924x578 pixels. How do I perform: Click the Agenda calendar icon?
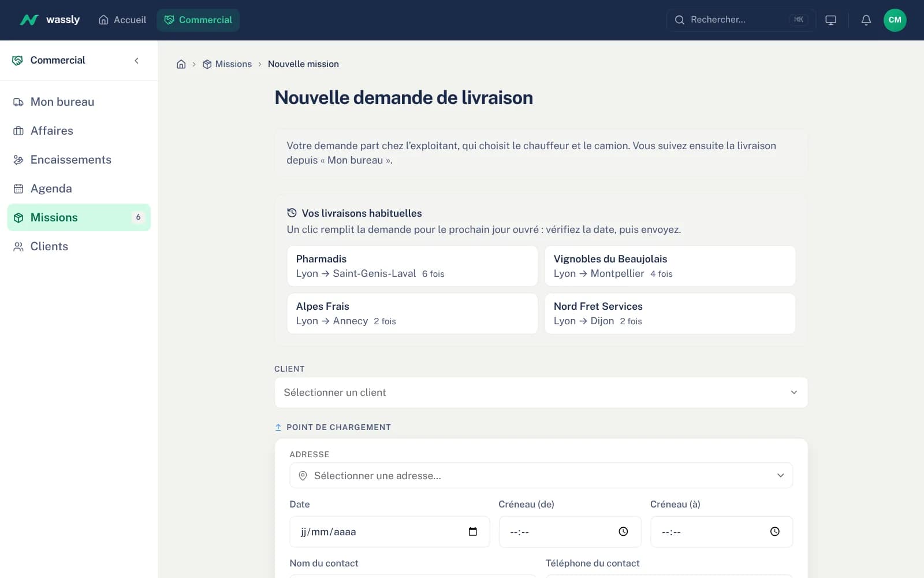click(18, 189)
